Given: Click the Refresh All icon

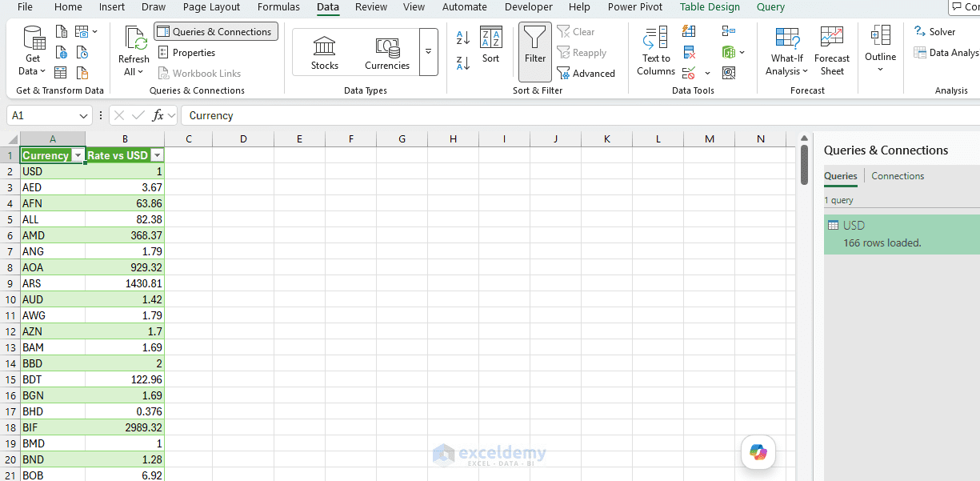Looking at the screenshot, I should [x=134, y=38].
